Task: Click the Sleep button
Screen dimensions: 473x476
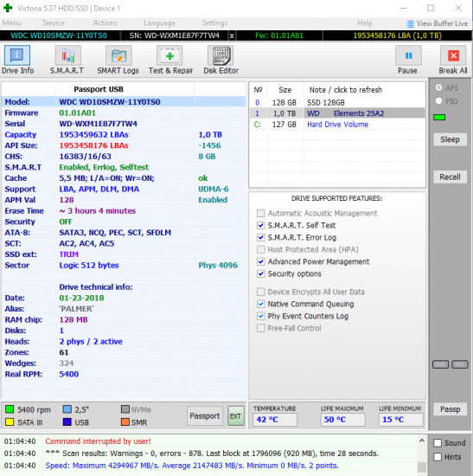Action: point(450,139)
